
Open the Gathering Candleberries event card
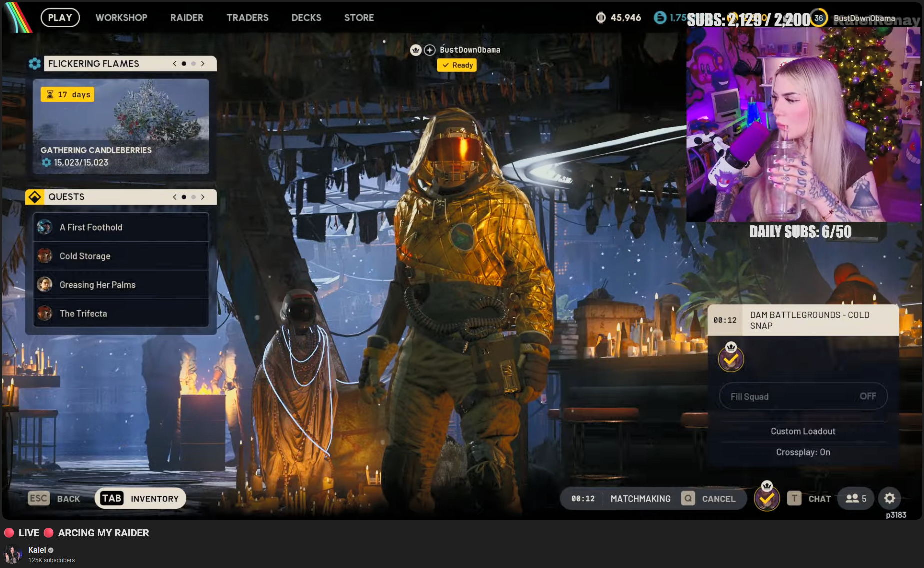point(121,126)
